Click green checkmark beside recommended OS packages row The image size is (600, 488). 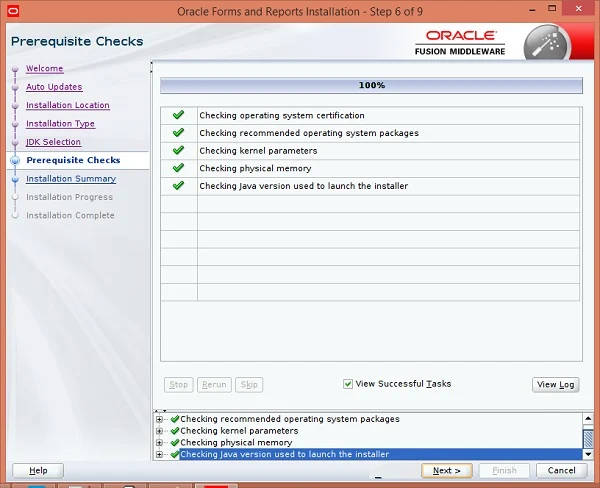[x=178, y=132]
